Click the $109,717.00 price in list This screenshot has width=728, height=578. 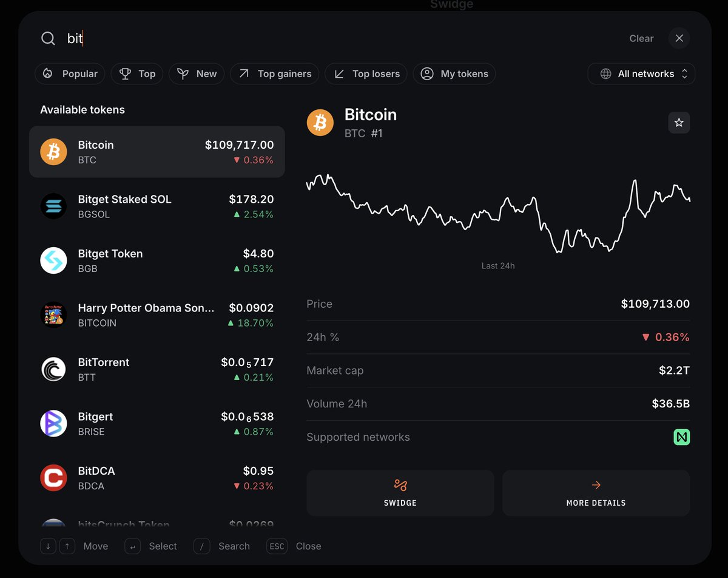239,145
